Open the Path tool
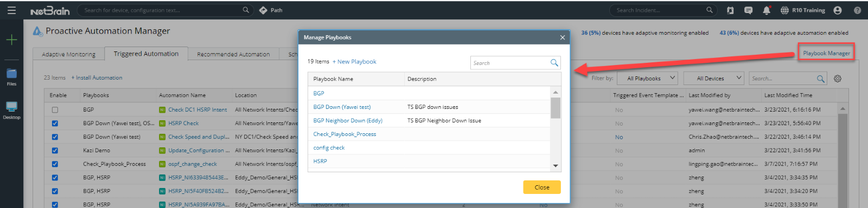Viewport: 868px width, 208px height. [x=271, y=10]
